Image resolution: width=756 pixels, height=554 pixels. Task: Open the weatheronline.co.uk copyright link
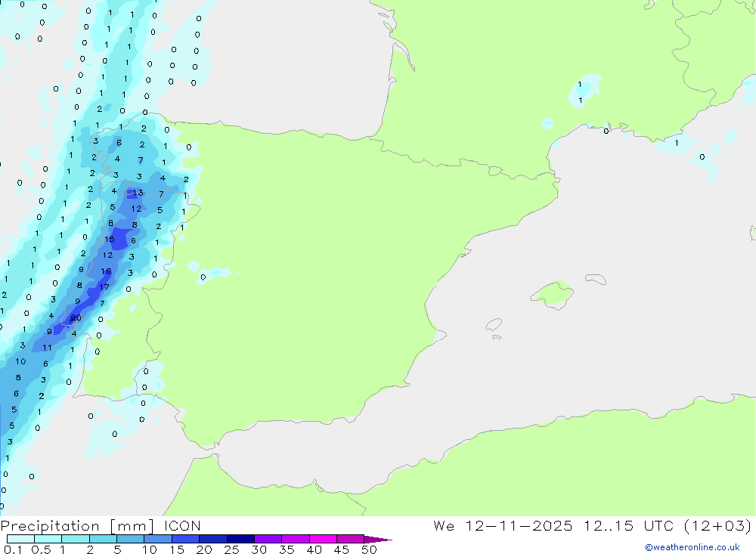(x=692, y=547)
